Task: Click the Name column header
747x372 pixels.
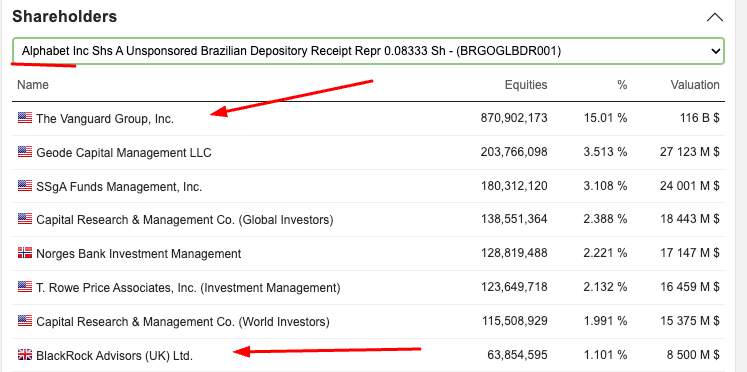Action: coord(33,85)
